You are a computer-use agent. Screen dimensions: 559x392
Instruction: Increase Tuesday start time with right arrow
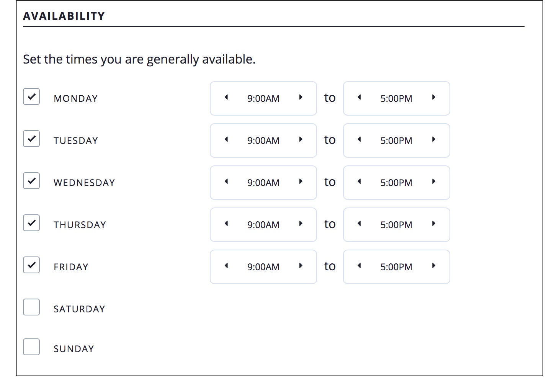[301, 140]
